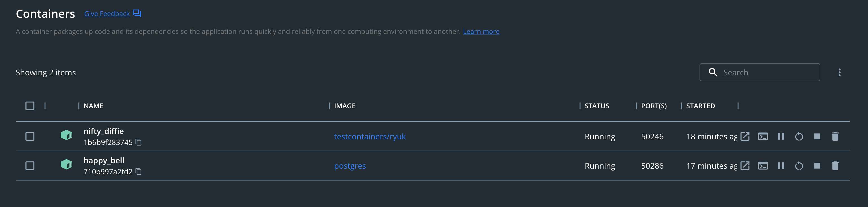This screenshot has height=207, width=868.
Task: Check the happy_bell row checkbox
Action: click(30, 166)
